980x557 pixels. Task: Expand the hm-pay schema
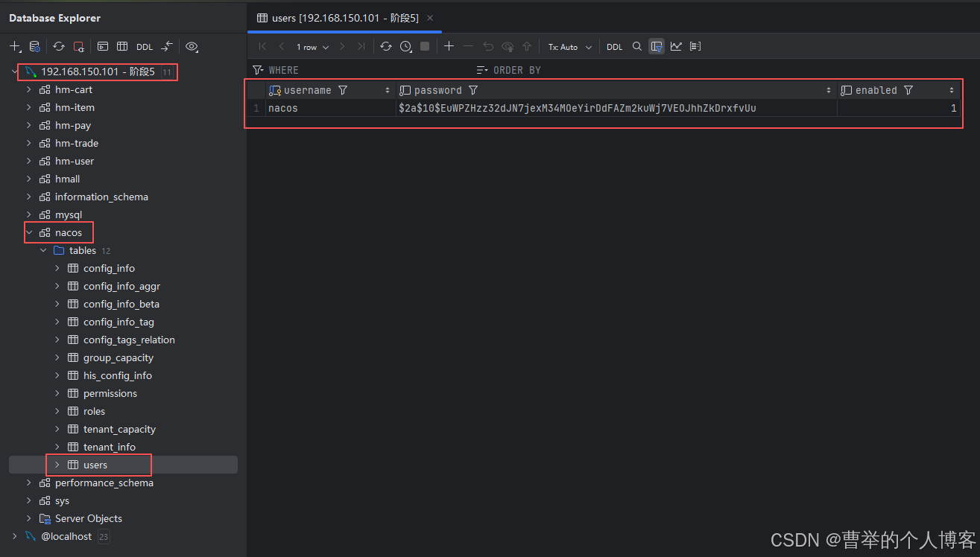click(x=29, y=125)
